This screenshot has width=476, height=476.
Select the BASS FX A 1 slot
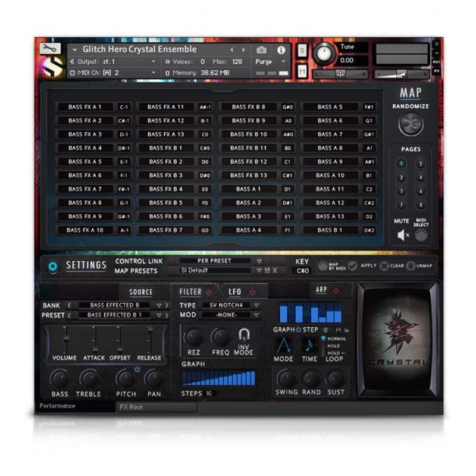coord(85,107)
